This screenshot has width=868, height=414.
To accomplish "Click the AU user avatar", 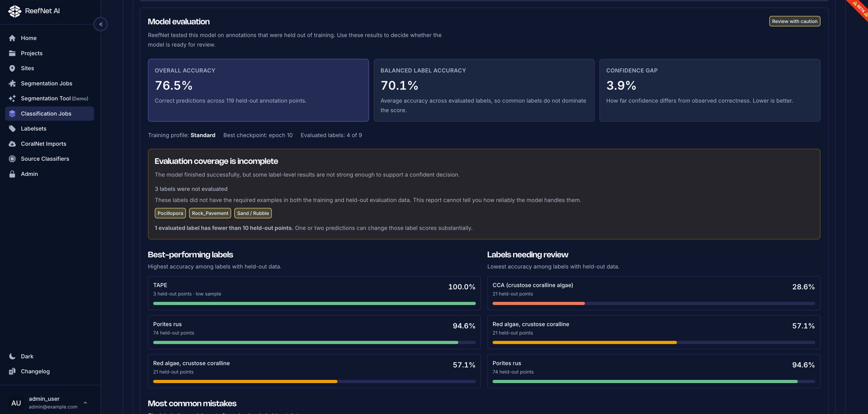I will point(16,403).
